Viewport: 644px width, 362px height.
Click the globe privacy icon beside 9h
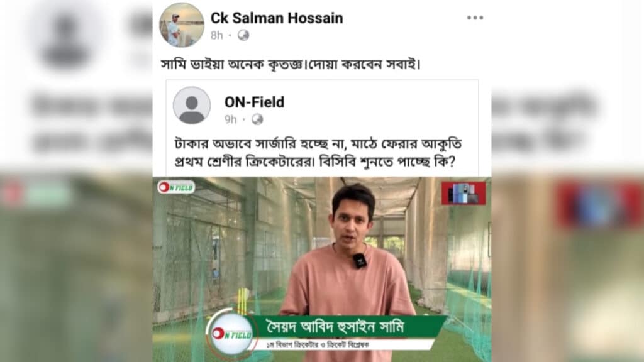257,119
